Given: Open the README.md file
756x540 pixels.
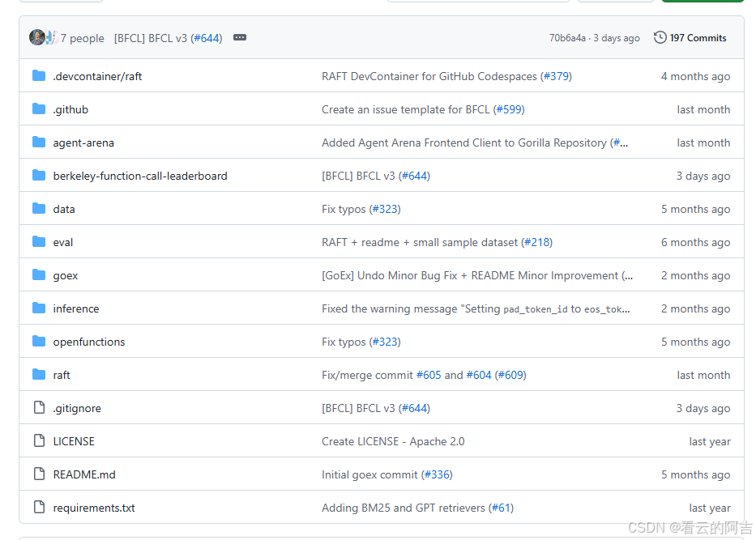Looking at the screenshot, I should click(x=83, y=474).
